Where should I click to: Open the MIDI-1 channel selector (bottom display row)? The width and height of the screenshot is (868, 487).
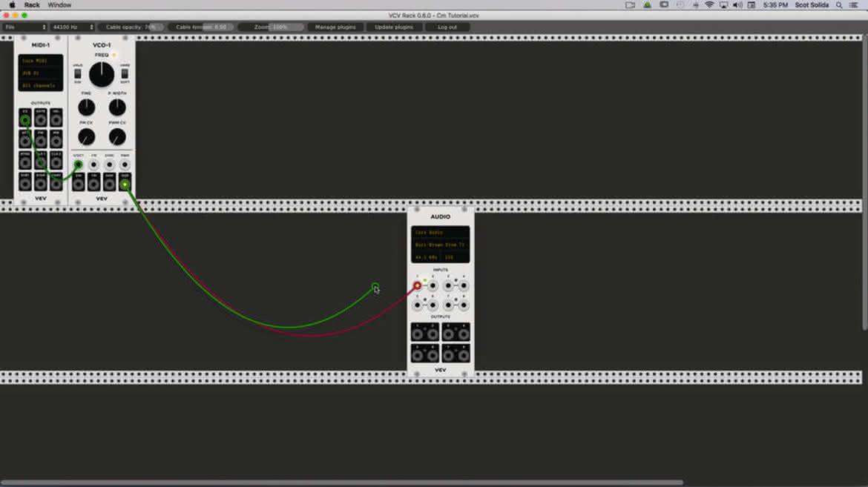tap(40, 85)
